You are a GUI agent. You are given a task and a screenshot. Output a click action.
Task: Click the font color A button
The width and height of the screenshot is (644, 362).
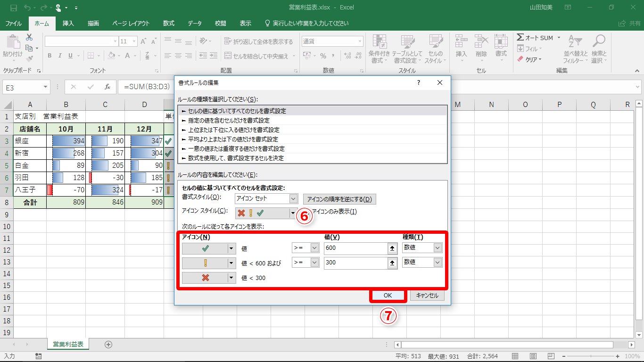127,56
